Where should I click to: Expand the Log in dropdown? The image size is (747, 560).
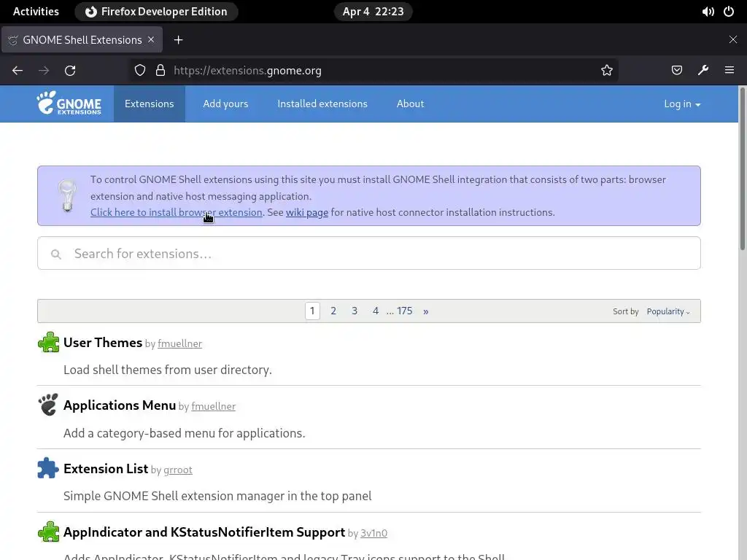point(682,104)
